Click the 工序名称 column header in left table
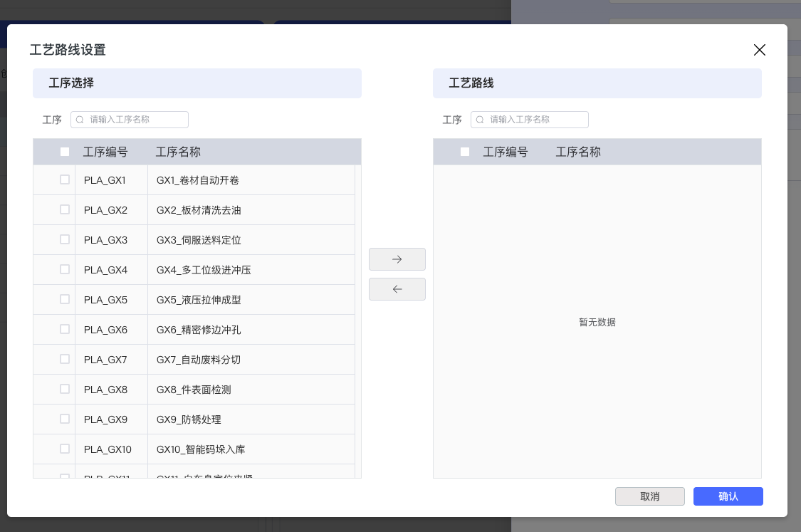Image resolution: width=801 pixels, height=532 pixels. point(178,152)
